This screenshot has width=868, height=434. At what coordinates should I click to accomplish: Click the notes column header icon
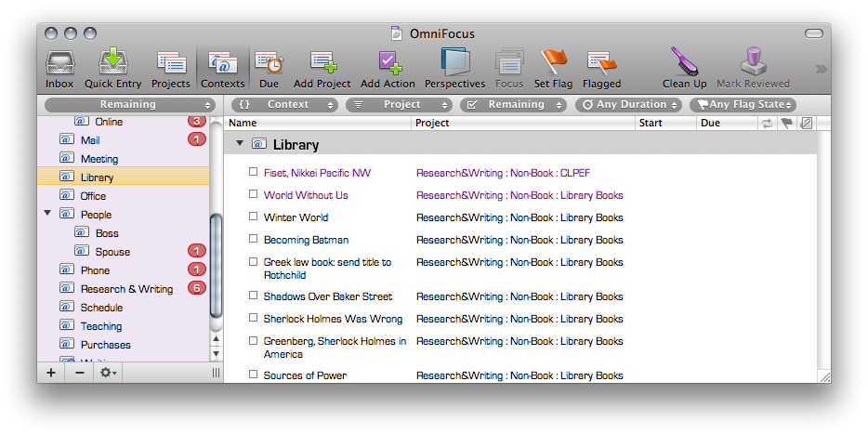click(806, 123)
